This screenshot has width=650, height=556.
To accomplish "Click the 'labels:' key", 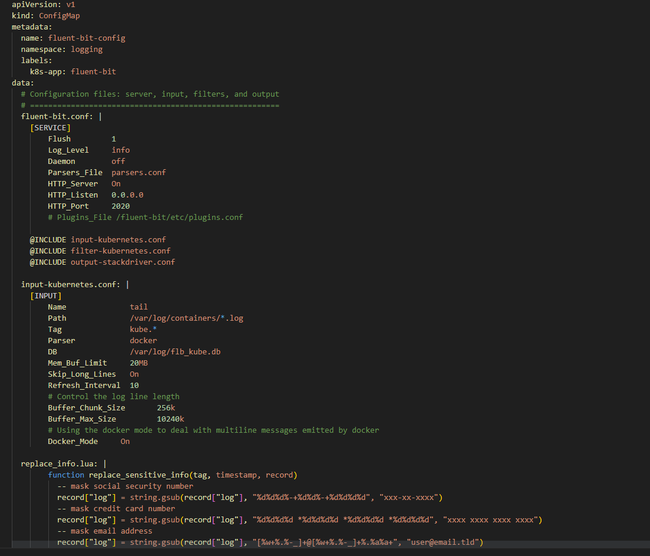I will pos(36,61).
